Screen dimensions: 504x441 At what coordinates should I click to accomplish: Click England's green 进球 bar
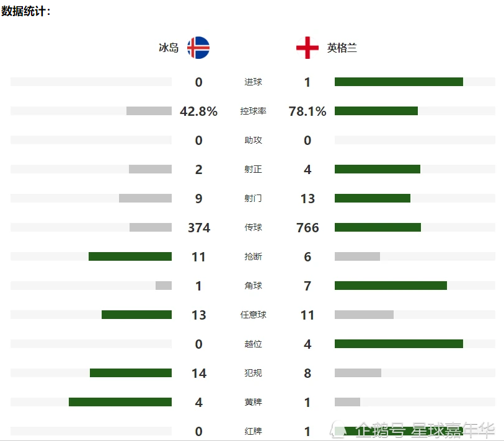399,82
